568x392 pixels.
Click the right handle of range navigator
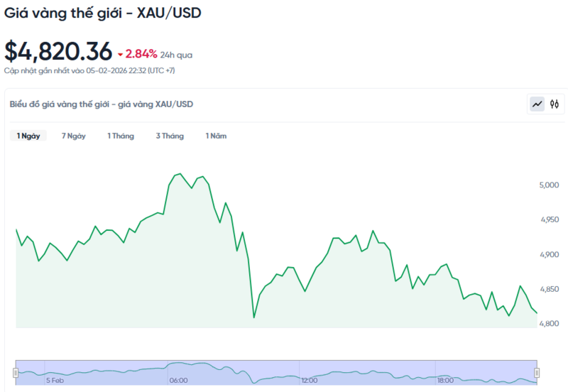(x=537, y=372)
